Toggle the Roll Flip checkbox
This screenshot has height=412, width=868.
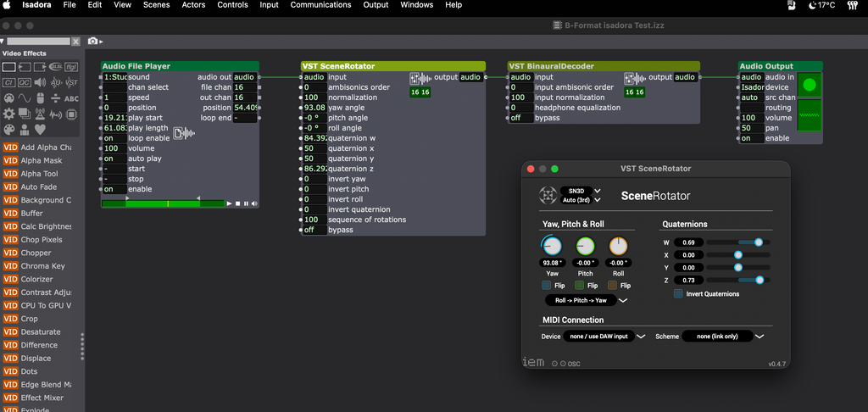(612, 286)
